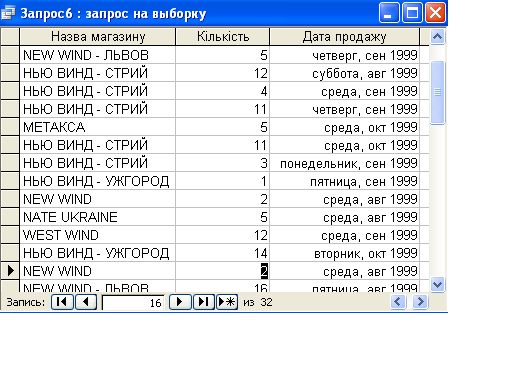Click the current-record arrow selector beside NEW WIND

click(10, 271)
